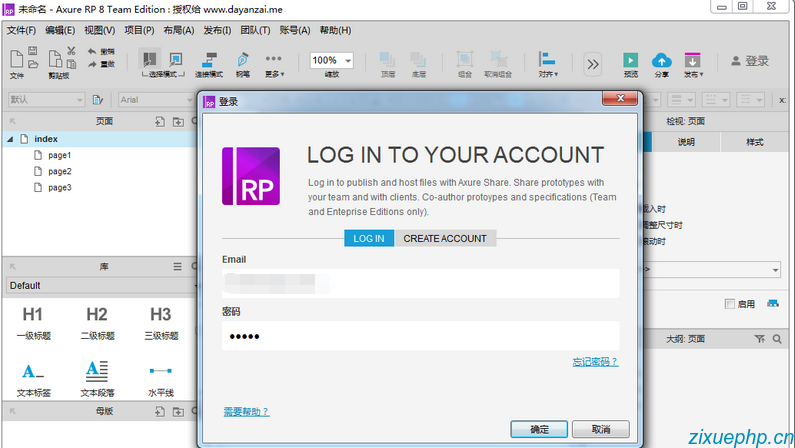Select the text label widget
The height and width of the screenshot is (448, 795).
coord(33,379)
